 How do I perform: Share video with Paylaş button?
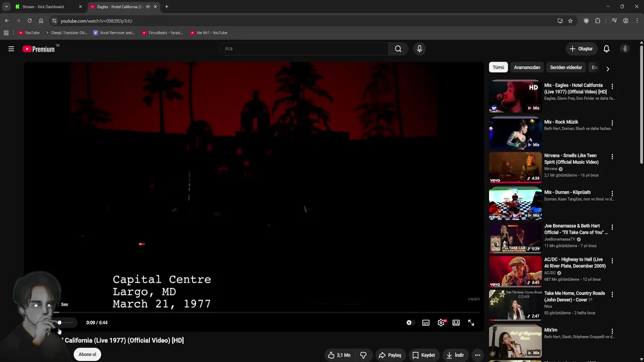pos(390,355)
